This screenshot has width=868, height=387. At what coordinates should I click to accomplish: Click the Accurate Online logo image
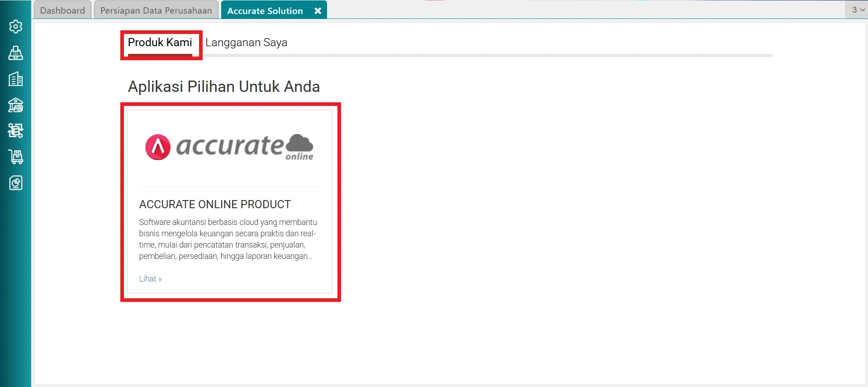tap(229, 147)
